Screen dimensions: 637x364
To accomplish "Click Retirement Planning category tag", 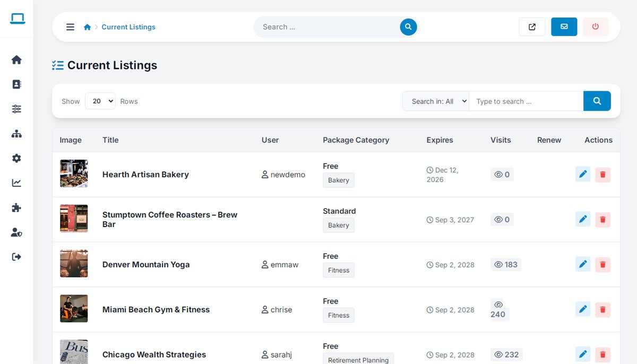I will click(x=358, y=359).
